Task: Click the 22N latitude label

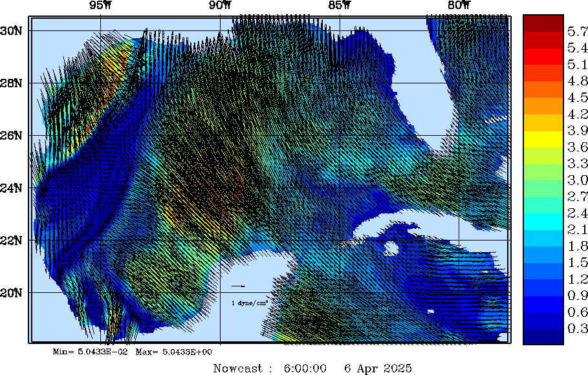Action: pyautogui.click(x=11, y=240)
